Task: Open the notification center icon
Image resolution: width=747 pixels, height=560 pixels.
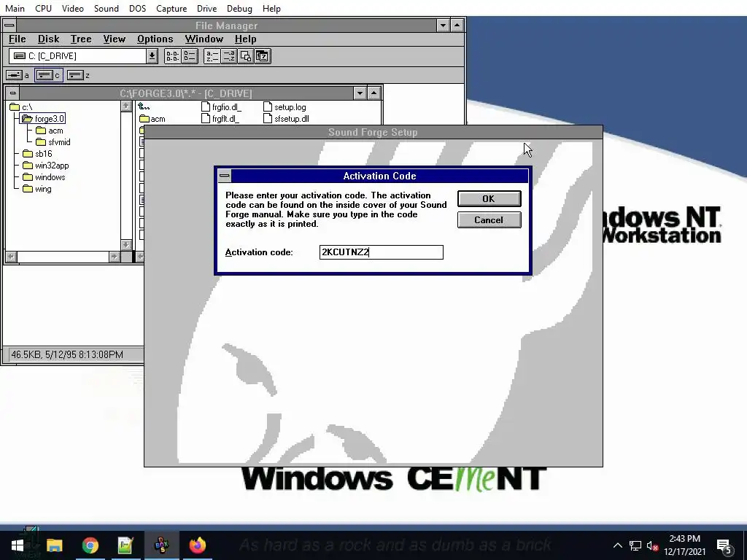Action: (x=724, y=545)
